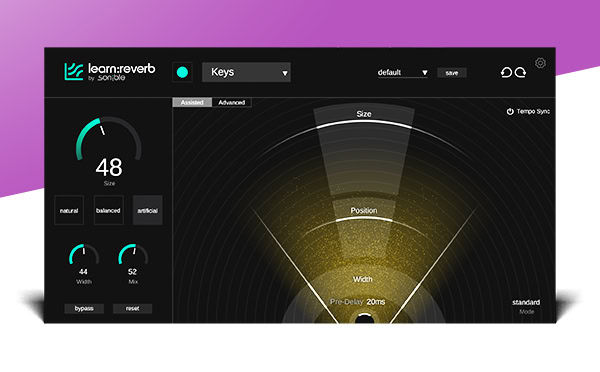Viewport: 600px width, 372px height.
Task: Select the balanced reverb style
Action: point(108,210)
